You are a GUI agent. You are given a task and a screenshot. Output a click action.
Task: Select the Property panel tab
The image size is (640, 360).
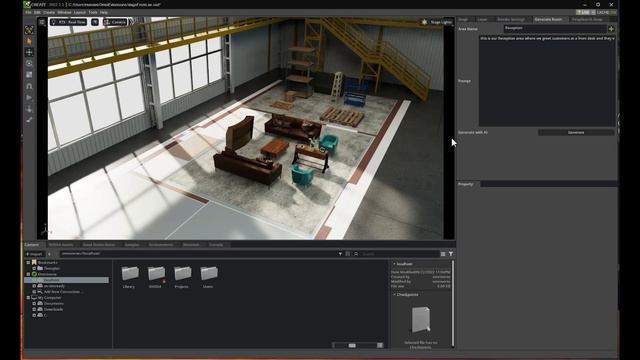(x=465, y=184)
